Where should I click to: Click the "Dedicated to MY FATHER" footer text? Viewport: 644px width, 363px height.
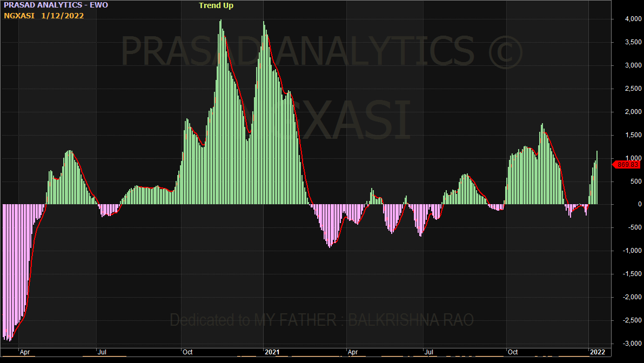pos(321,320)
